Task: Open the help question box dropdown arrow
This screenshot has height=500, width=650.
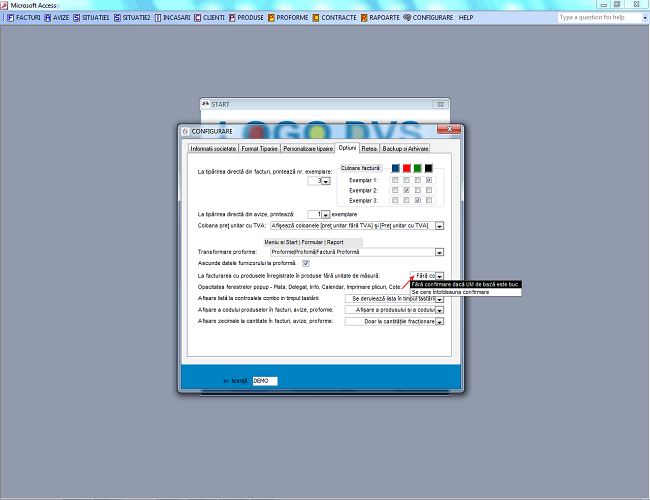Action: coord(645,18)
